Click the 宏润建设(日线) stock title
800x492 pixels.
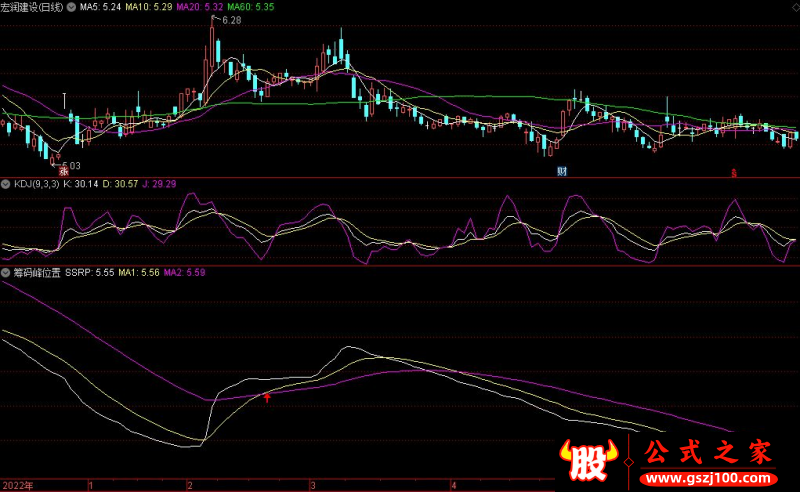(31, 6)
